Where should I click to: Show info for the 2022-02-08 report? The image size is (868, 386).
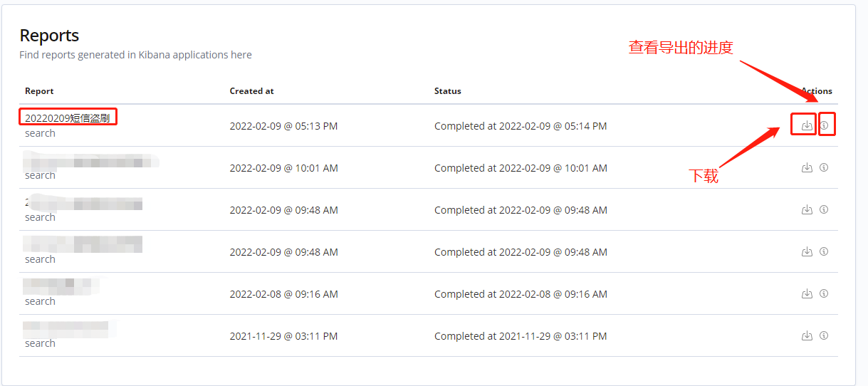tap(824, 293)
